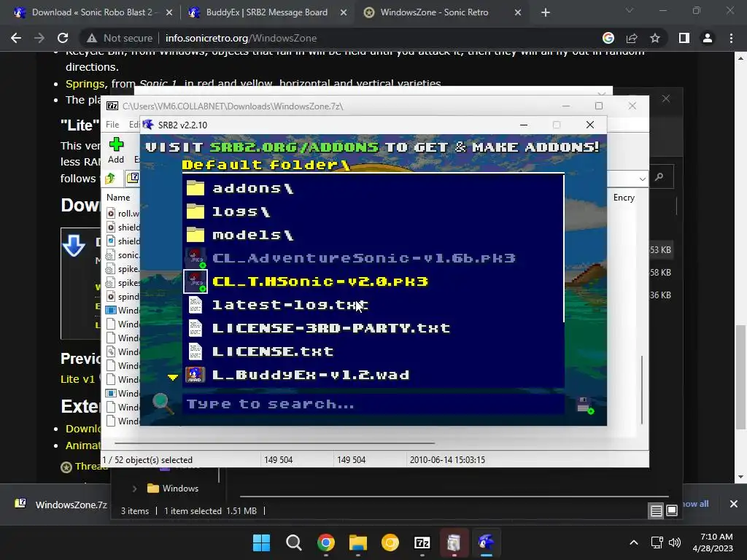The image size is (747, 560).
Task: Click the Not secure warning indicator
Action: click(120, 38)
